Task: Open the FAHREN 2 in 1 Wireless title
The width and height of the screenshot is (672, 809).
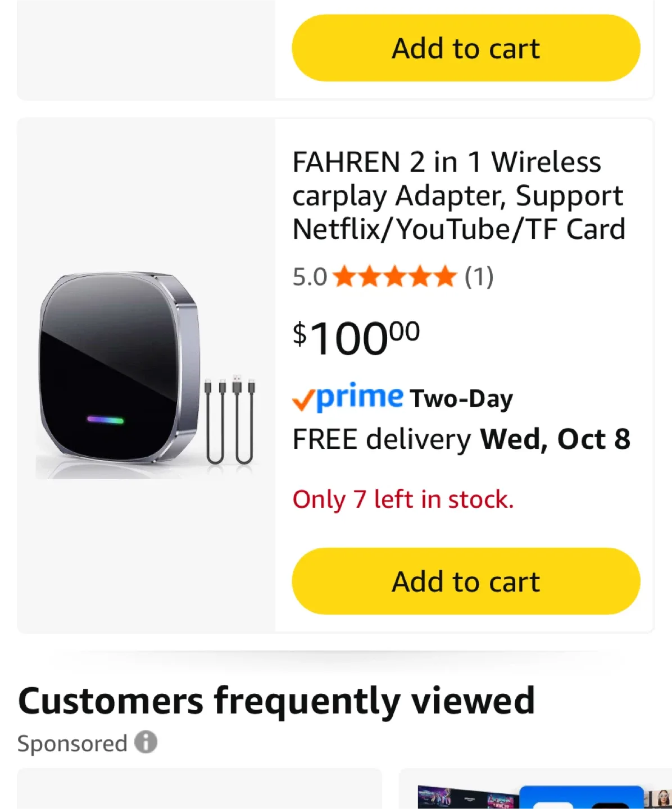Action: (458, 196)
